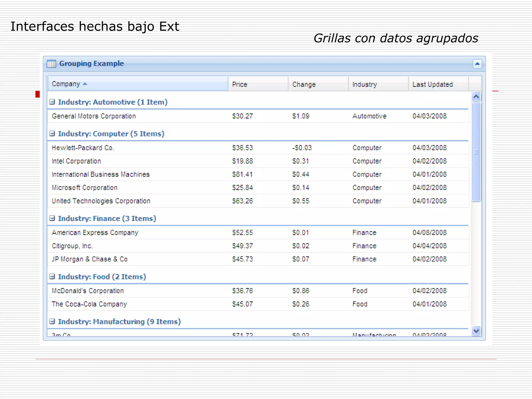The image size is (532, 399).
Task: Click the grid scrollbar up arrow
Action: 476,97
